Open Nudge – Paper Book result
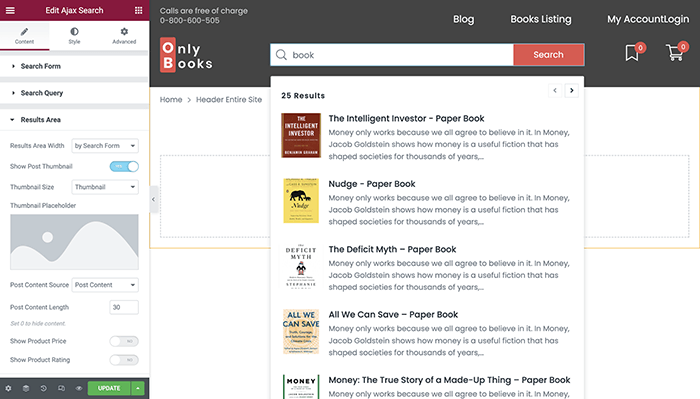The height and width of the screenshot is (399, 700). tap(372, 184)
